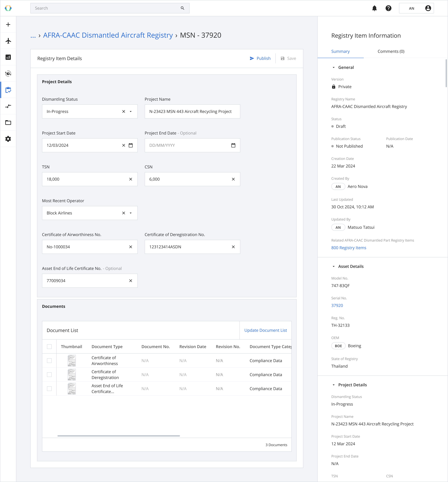
Task: Select all documents header checkbox
Action: point(49,347)
